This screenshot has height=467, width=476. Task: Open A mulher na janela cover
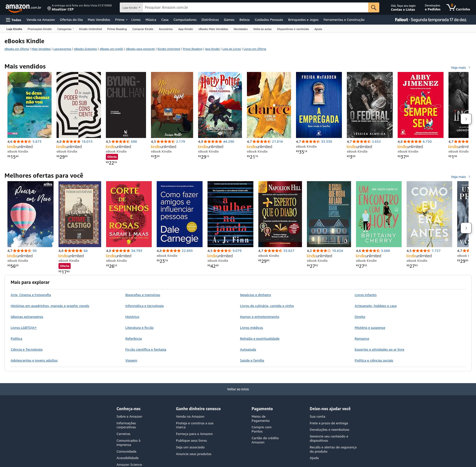(x=230, y=214)
